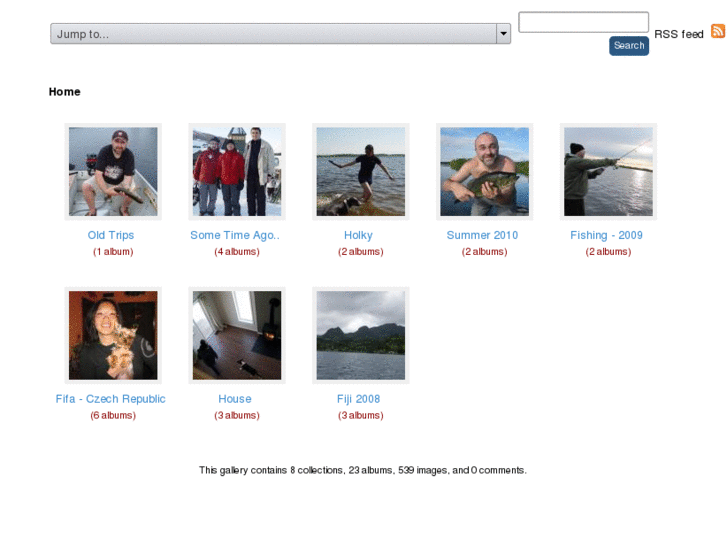Image resolution: width=727 pixels, height=545 pixels.
Task: Open the Fishing - 2009 collection link
Action: tap(606, 235)
